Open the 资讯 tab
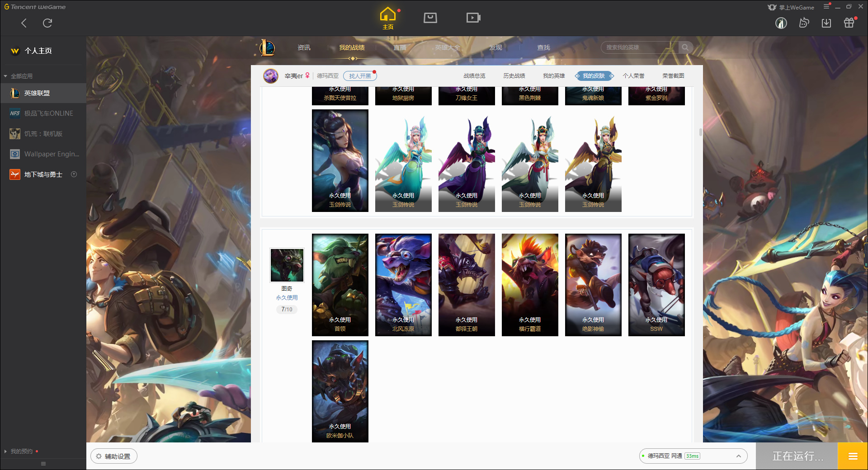868x470 pixels. coord(304,47)
